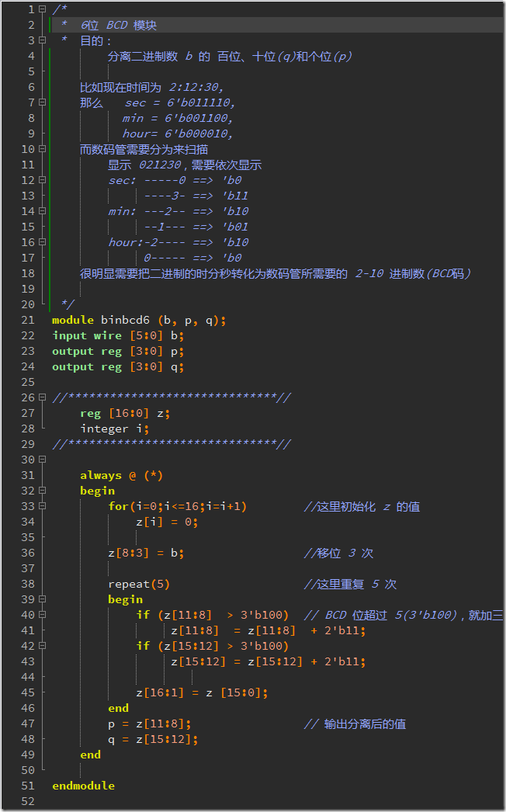506x812 pixels.
Task: Click the comment '比如现在时间为 2:12:30,'
Action: pyautogui.click(x=152, y=87)
